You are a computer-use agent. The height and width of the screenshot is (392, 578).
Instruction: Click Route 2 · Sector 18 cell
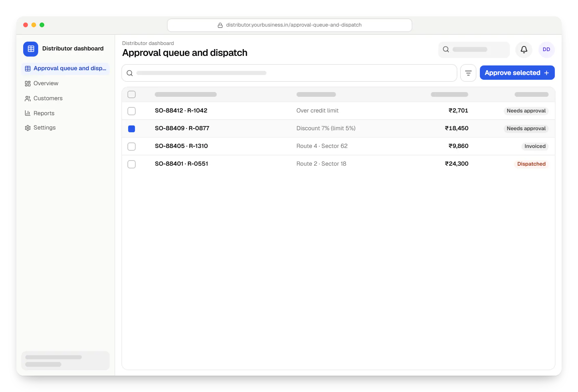(321, 164)
